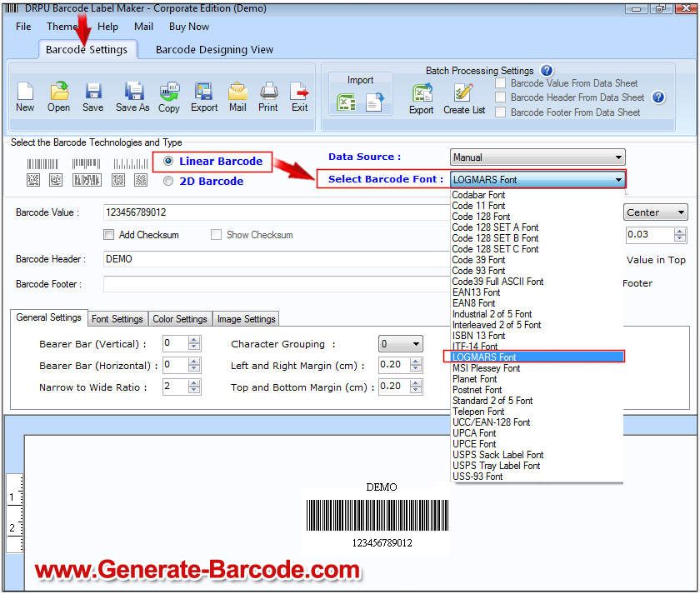Viewport: 700px width, 594px height.
Task: Switch to Barcode Designing View tab
Action: [214, 49]
